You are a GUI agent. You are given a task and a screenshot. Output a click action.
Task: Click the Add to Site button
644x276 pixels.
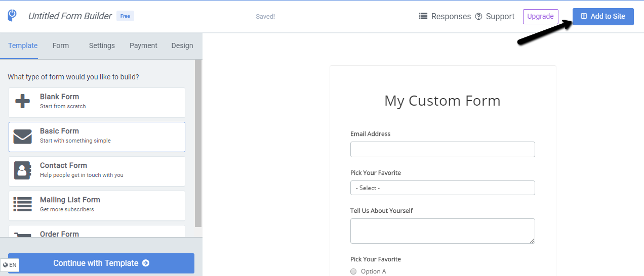tap(603, 16)
